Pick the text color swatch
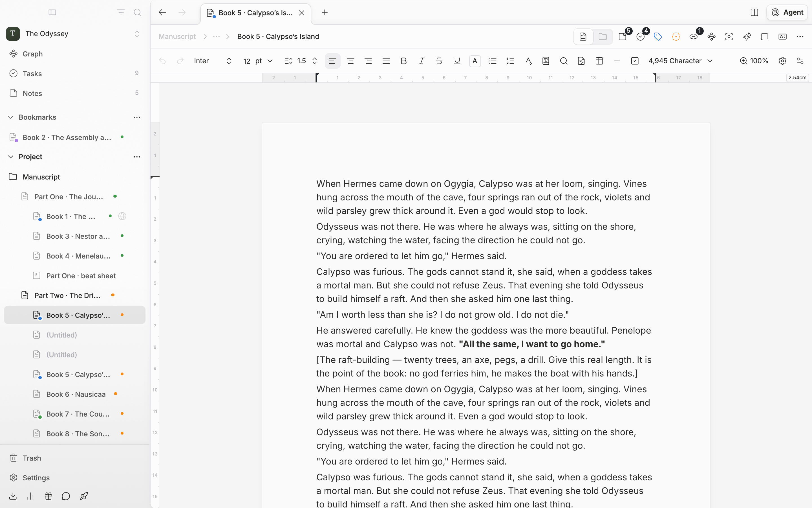This screenshot has width=812, height=508. pos(475,61)
